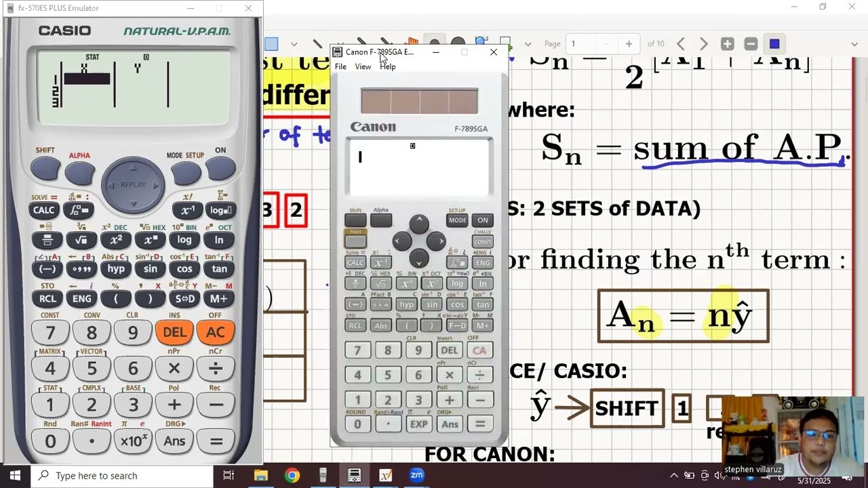This screenshot has width=868, height=488.
Task: Click the M+ key on the Casio
Action: pyautogui.click(x=219, y=299)
